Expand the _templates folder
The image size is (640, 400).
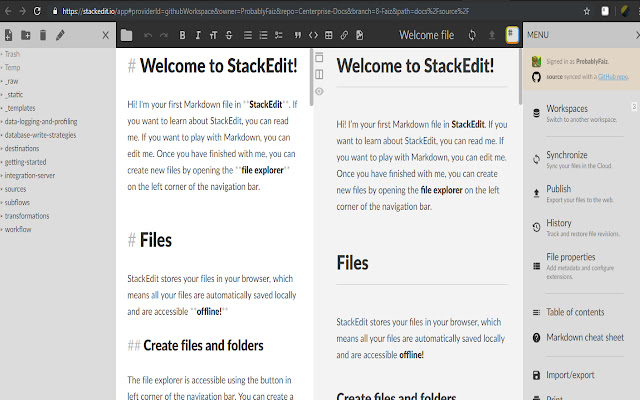click(20, 108)
